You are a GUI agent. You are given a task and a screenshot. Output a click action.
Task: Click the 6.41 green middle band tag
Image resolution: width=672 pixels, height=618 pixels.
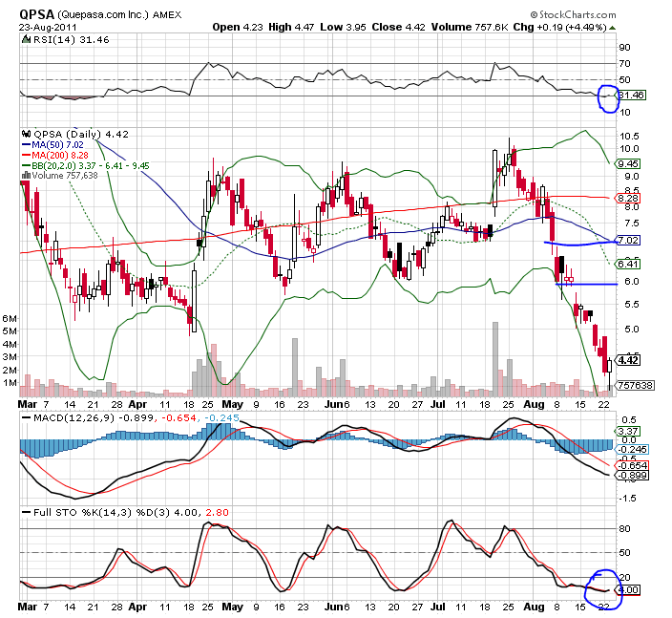(x=627, y=263)
